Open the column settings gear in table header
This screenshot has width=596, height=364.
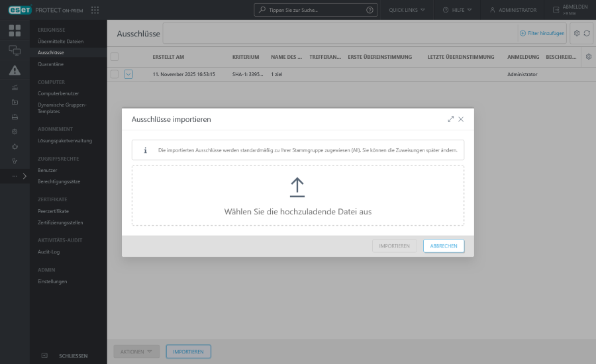click(x=588, y=57)
